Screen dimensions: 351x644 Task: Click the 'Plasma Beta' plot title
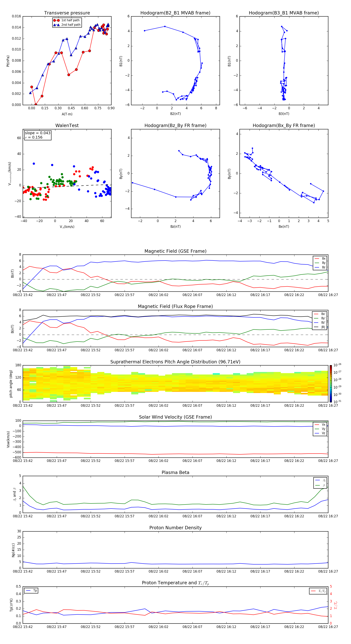coord(175,472)
